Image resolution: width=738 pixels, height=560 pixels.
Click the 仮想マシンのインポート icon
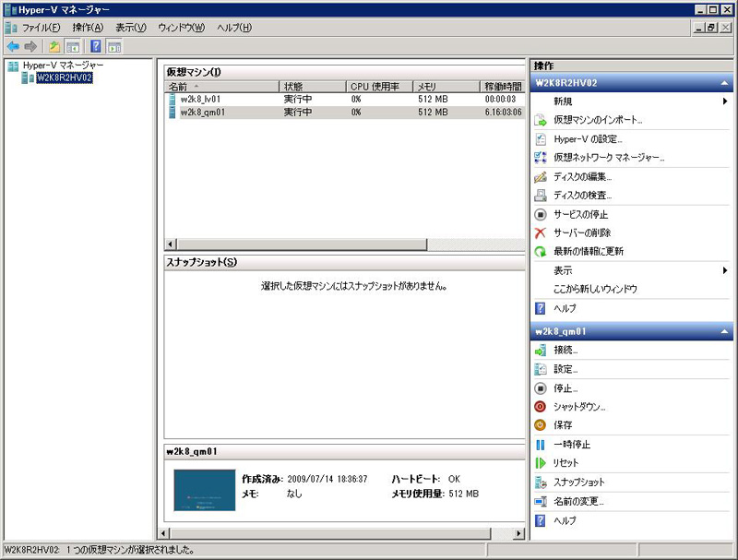541,120
